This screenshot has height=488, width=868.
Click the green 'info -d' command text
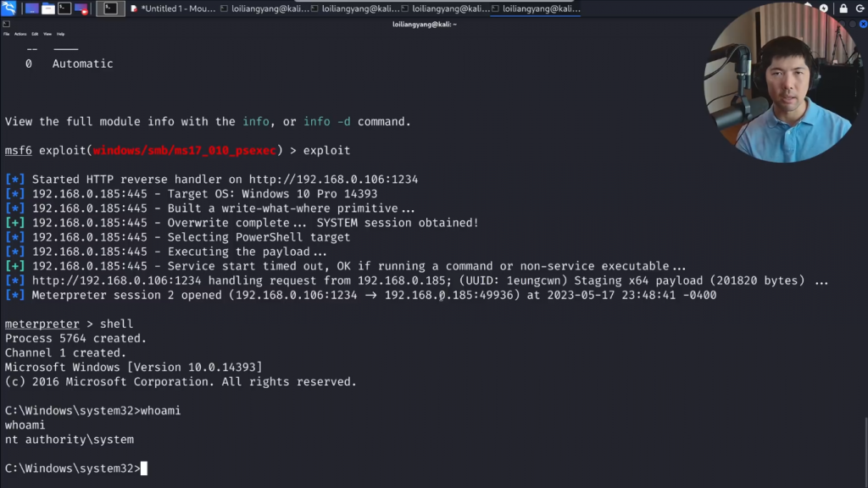pyautogui.click(x=326, y=122)
